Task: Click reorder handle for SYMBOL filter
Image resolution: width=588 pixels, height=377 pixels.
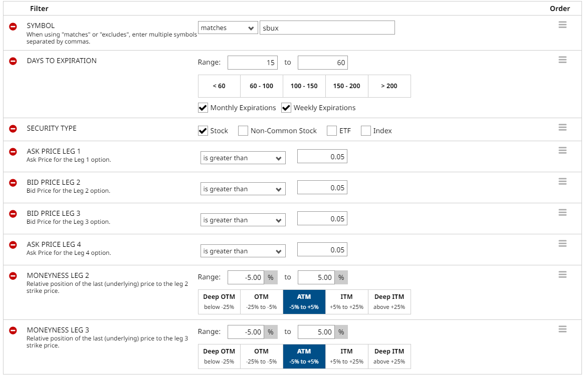Action: tap(562, 25)
